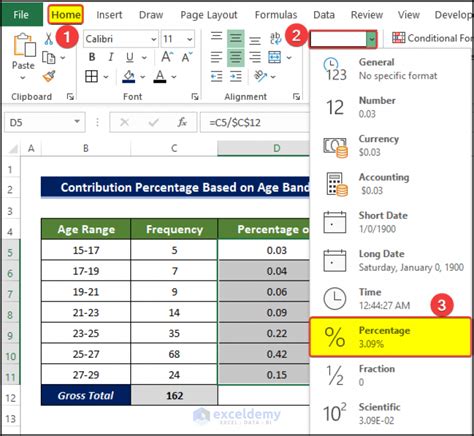Expand the Paste options arrow

[23, 78]
